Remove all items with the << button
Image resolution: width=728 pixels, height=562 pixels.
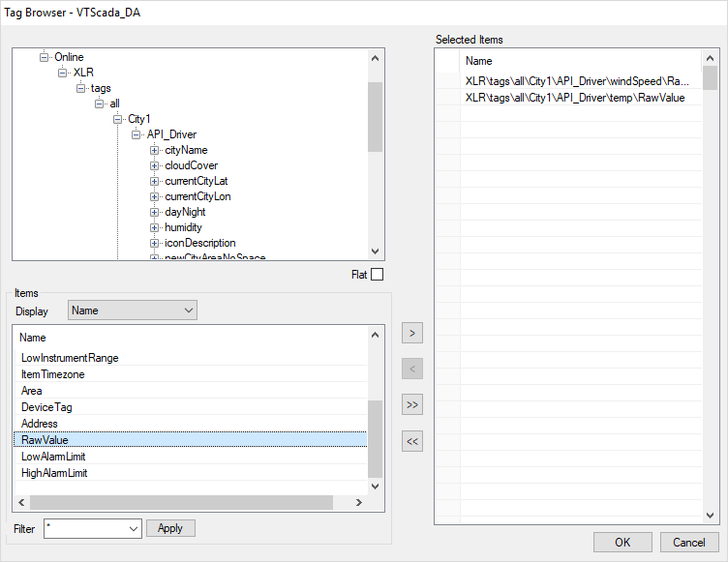pyautogui.click(x=411, y=441)
